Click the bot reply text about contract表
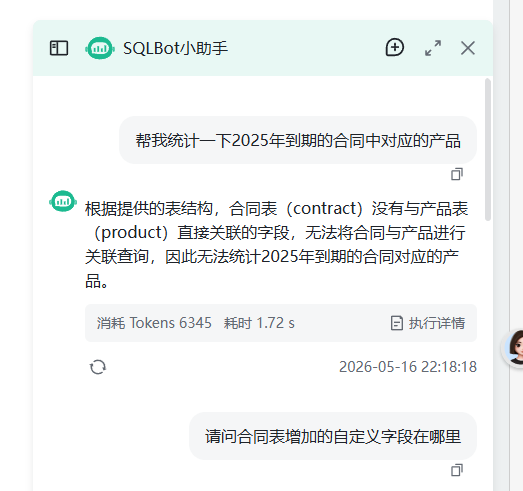The height and width of the screenshot is (491, 523). pyautogui.click(x=277, y=245)
